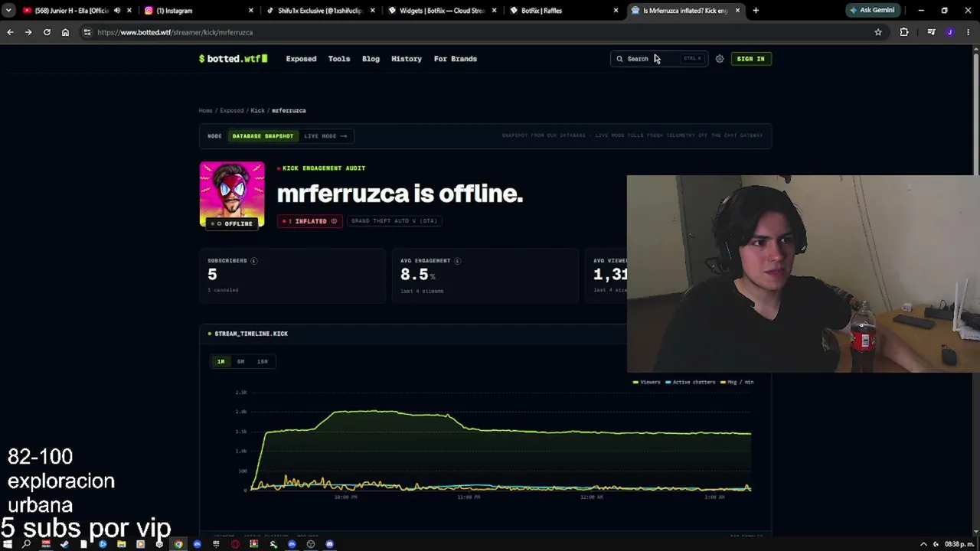Click the mrferruzca profile avatar
Screen dimensions: 980x551
[x=232, y=195]
